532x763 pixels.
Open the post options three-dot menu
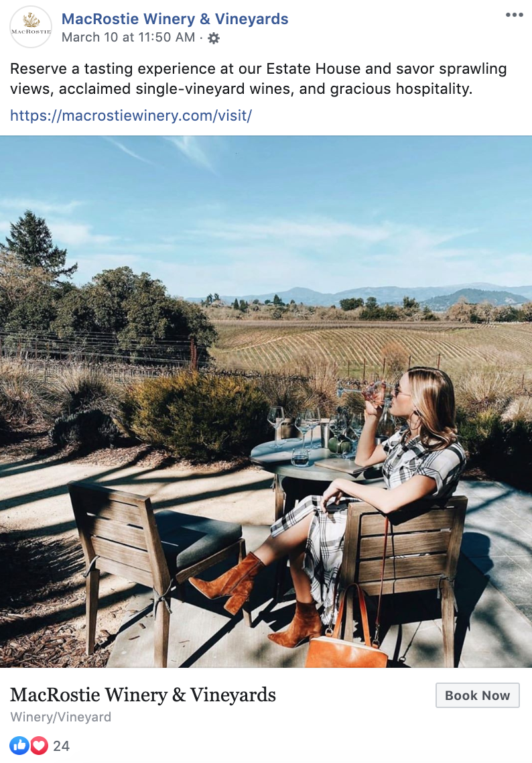[514, 15]
